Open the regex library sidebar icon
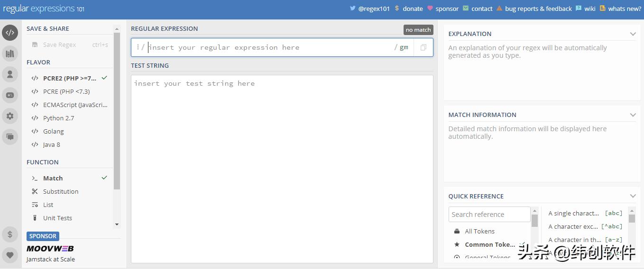 tap(10, 54)
